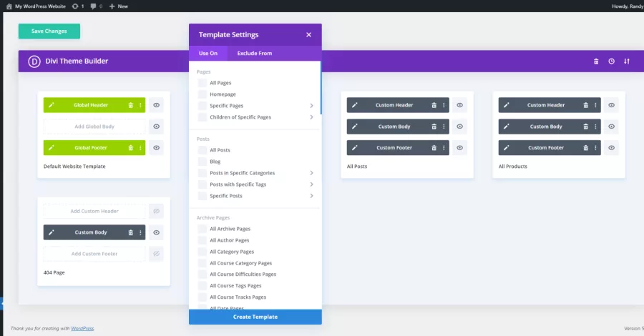The height and width of the screenshot is (336, 644).
Task: Check the All Pages checkbox
Action: (202, 83)
